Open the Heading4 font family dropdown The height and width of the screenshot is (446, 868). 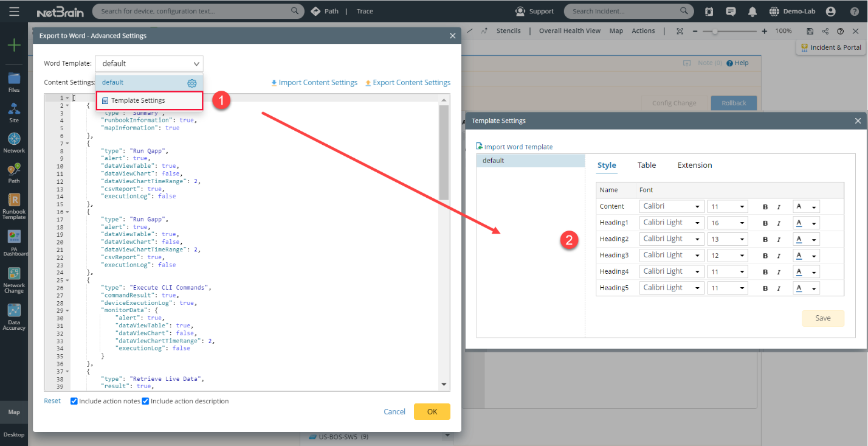[672, 271]
